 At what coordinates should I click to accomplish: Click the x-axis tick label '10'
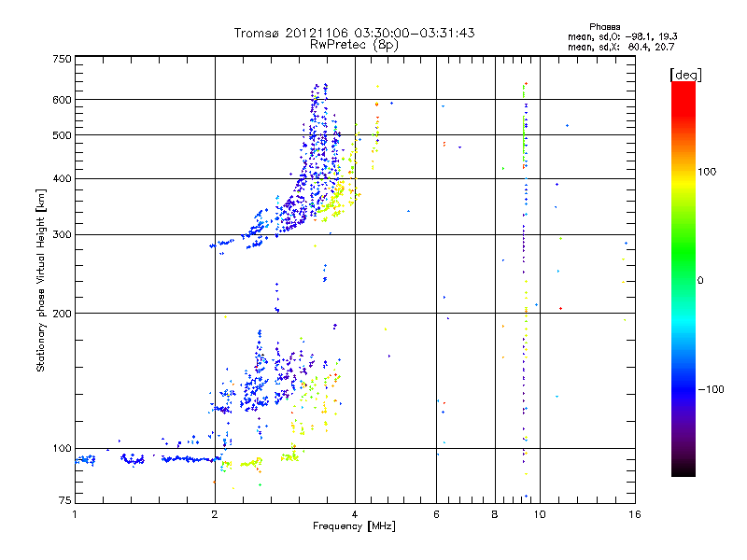point(540,514)
